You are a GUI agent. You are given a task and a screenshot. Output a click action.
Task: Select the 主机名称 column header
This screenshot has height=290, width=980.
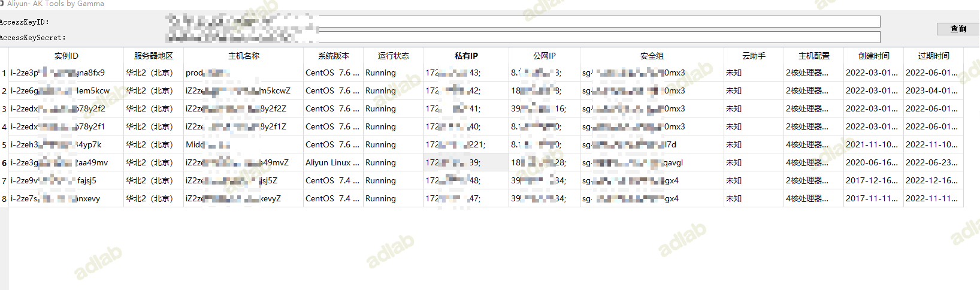pos(243,56)
